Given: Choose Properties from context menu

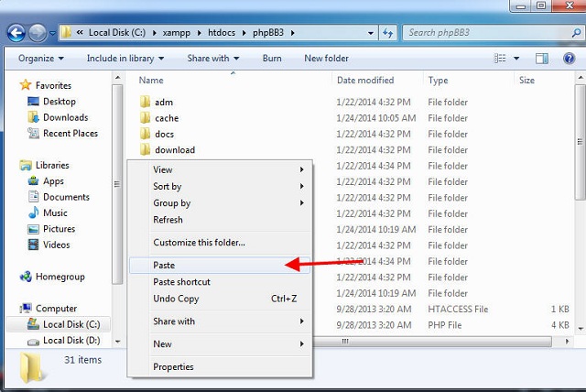Looking at the screenshot, I should tap(220, 367).
